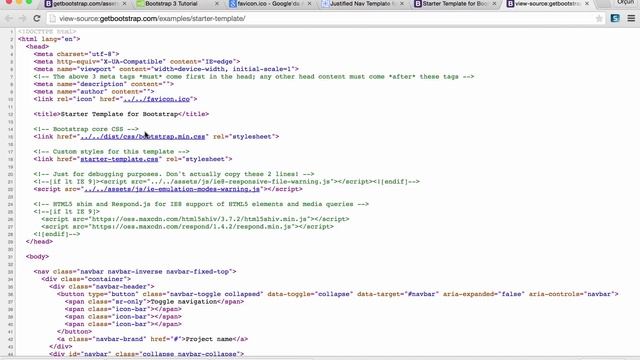Image resolution: width=640 pixels, height=360 pixels.
Task: Close the favicon.ico Google tab
Action: pos(309,4)
